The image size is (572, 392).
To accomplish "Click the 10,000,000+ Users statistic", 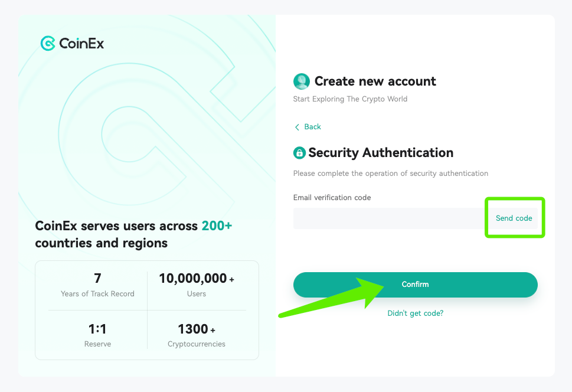I will pos(197,284).
